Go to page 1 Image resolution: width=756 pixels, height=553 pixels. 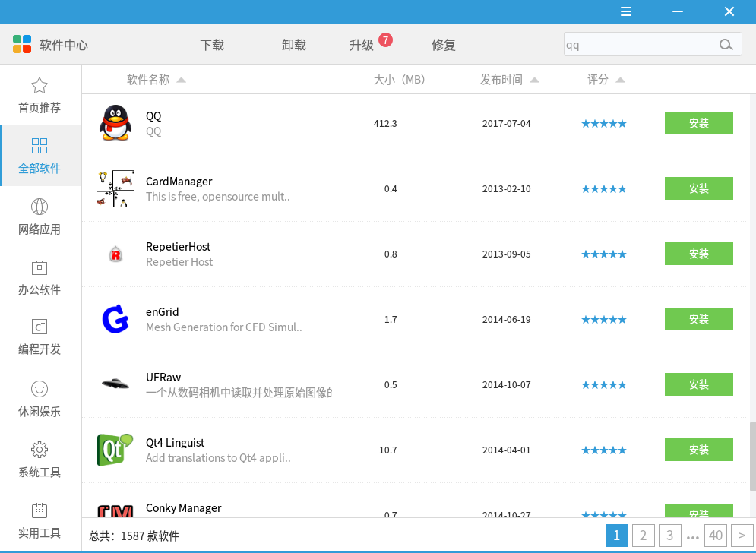[617, 536]
